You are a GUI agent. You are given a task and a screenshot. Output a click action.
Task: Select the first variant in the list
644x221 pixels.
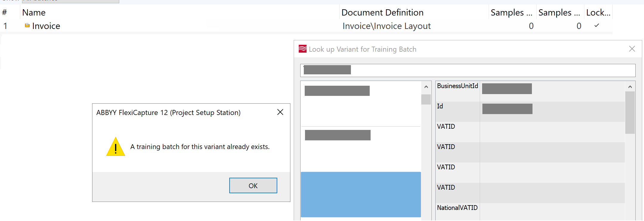(x=361, y=104)
